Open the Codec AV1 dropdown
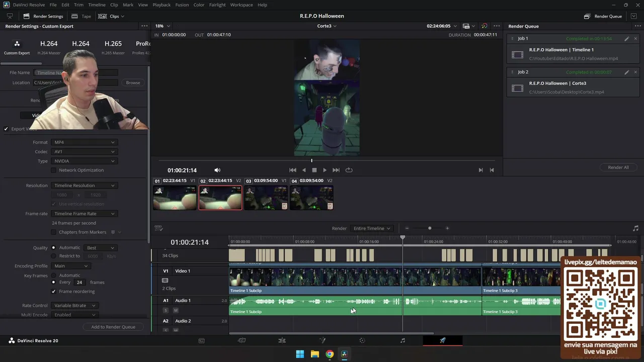 click(x=84, y=152)
